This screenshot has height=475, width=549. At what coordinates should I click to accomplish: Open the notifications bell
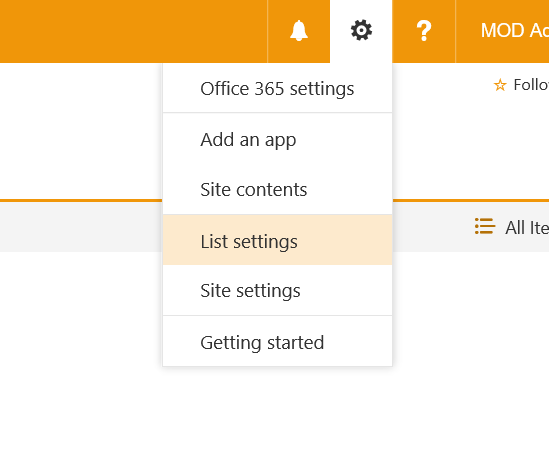[299, 31]
